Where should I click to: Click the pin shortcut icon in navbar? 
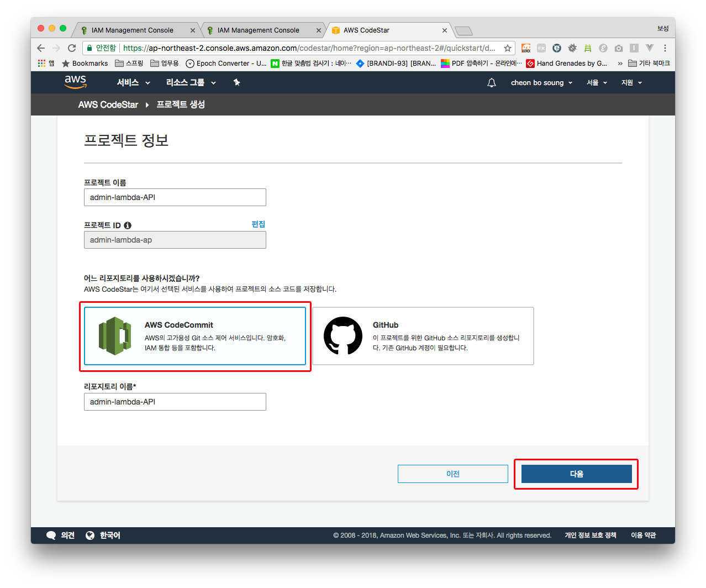(x=236, y=83)
